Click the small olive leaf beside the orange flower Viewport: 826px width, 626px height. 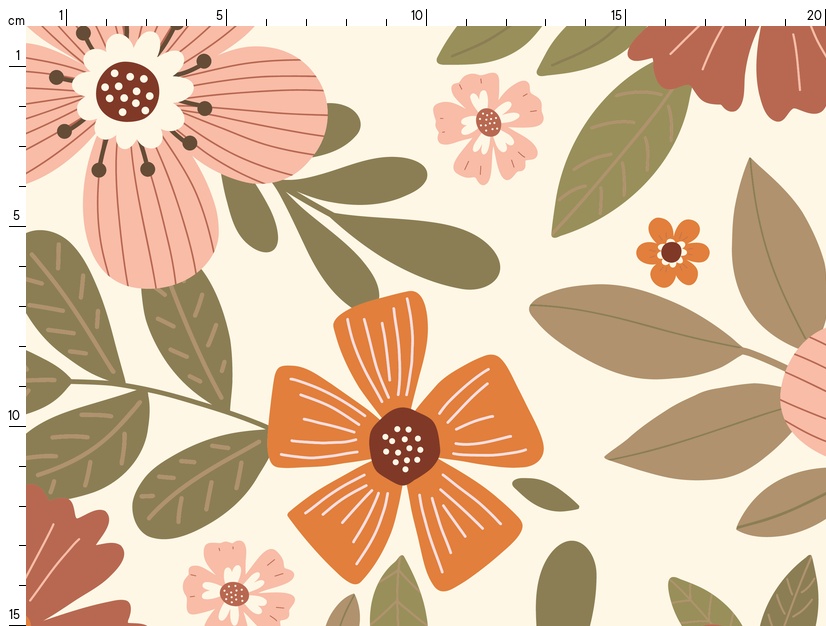(545, 494)
